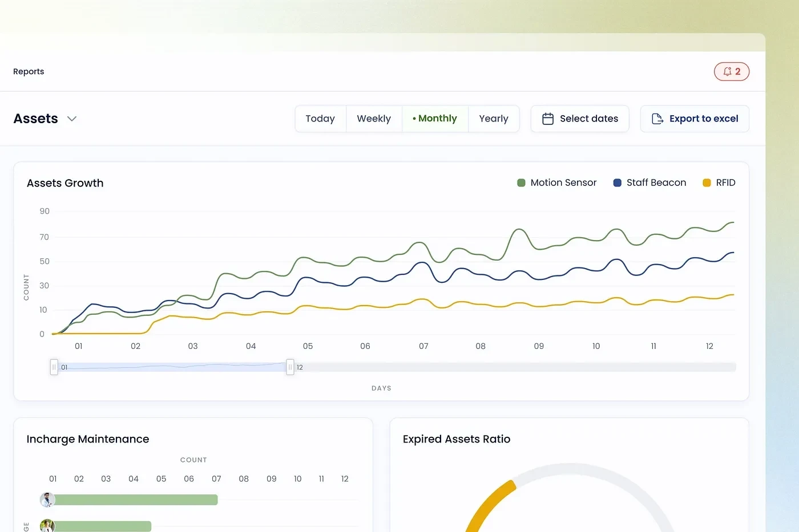799x532 pixels.
Task: Toggle the RFID legend series
Action: tap(719, 182)
